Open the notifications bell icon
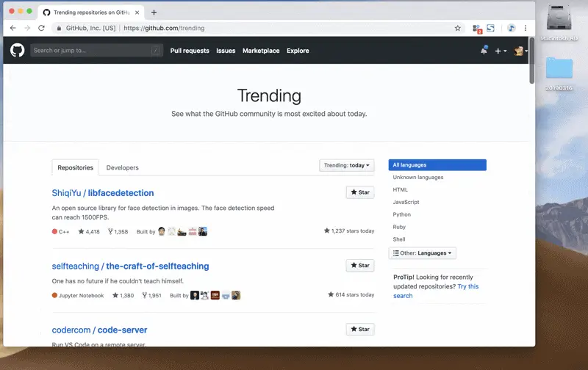Image resolution: width=588 pixels, height=370 pixels. coord(484,50)
